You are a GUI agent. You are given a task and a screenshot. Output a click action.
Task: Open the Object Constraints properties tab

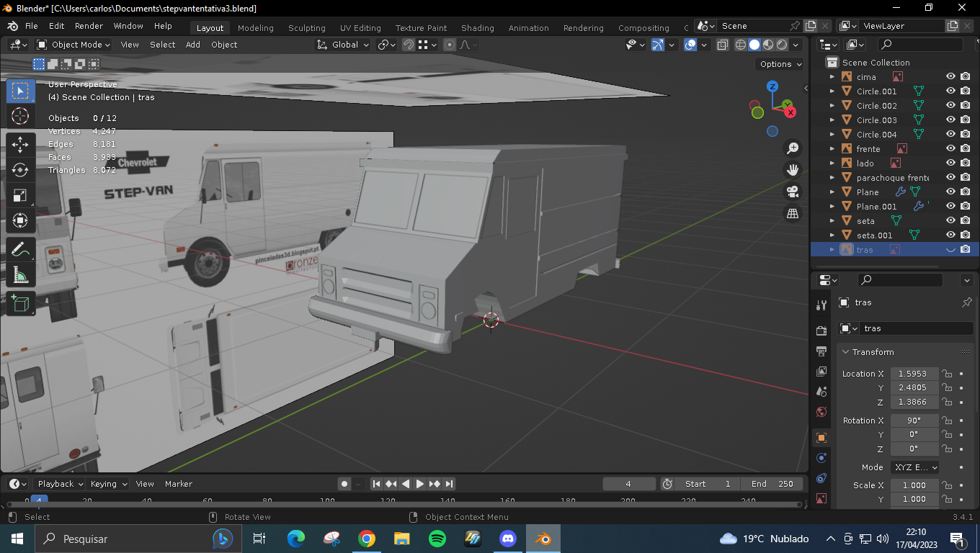pyautogui.click(x=821, y=478)
